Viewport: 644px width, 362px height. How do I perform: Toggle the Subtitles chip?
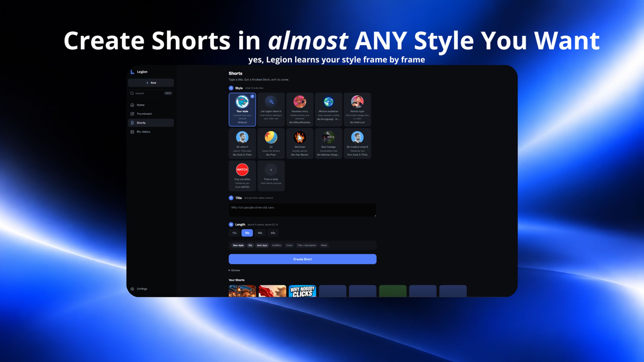coord(276,245)
